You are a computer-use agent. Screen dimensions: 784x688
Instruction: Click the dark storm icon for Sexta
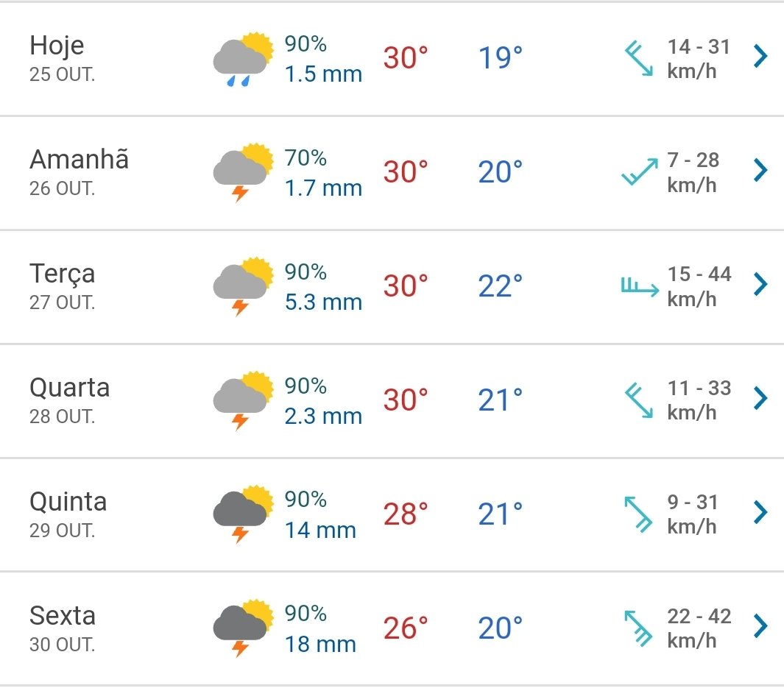click(x=242, y=628)
